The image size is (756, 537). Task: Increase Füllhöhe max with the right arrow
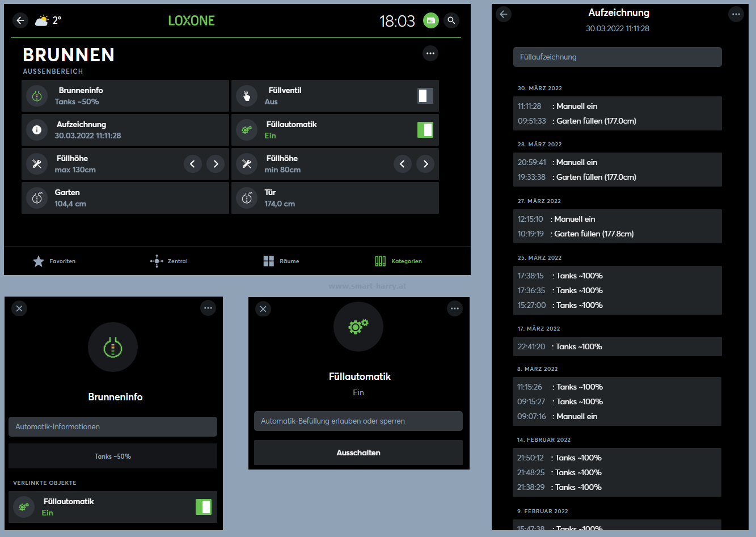click(216, 164)
